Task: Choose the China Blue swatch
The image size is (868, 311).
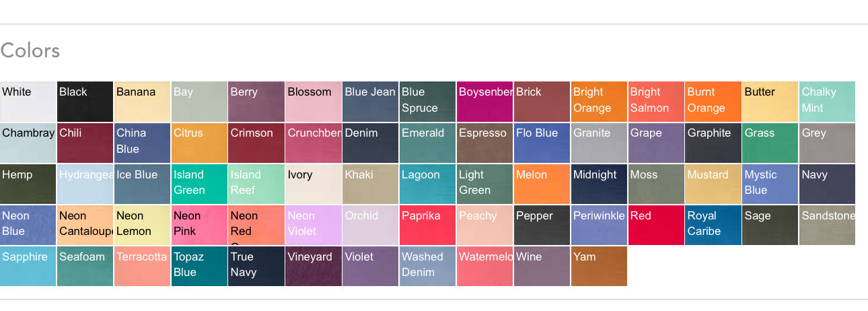Action: 142,143
